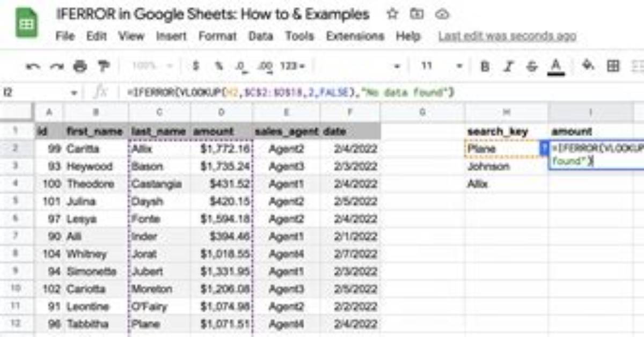This screenshot has height=337, width=644.
Task: Select the 'first_name' header cell
Action: pyautogui.click(x=96, y=131)
